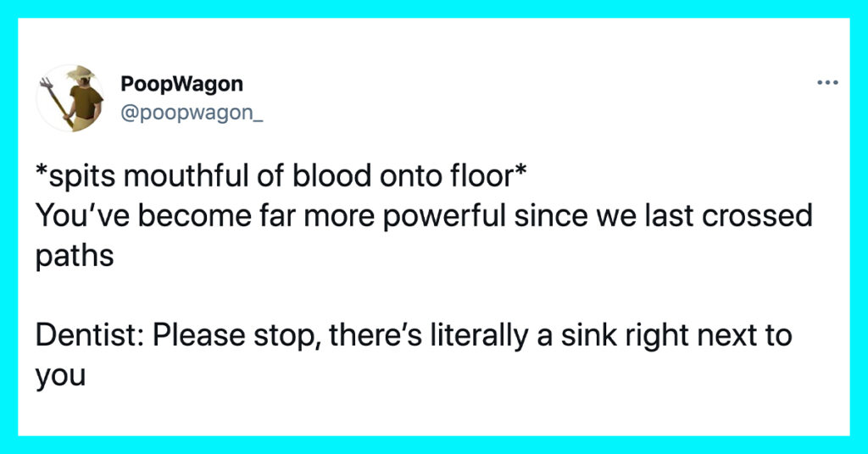Image resolution: width=868 pixels, height=454 pixels.
Task: Click PoopWagon's profile avatar picture
Action: (x=70, y=98)
